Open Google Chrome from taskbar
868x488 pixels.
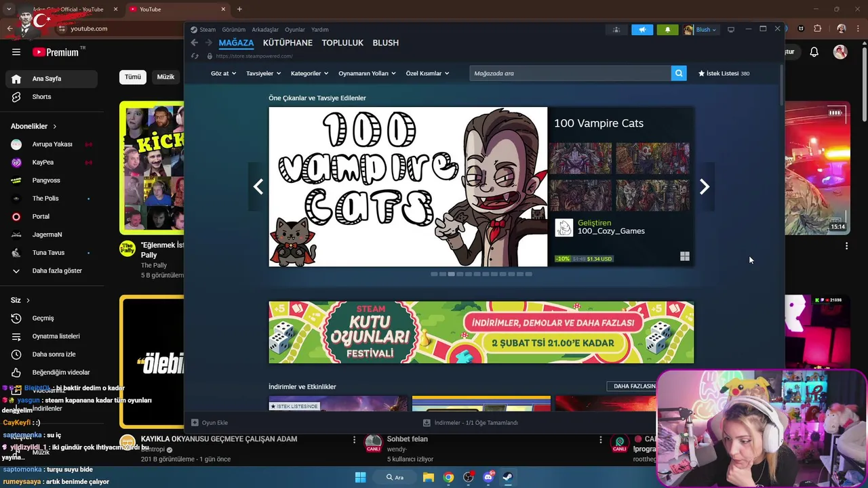[448, 477]
